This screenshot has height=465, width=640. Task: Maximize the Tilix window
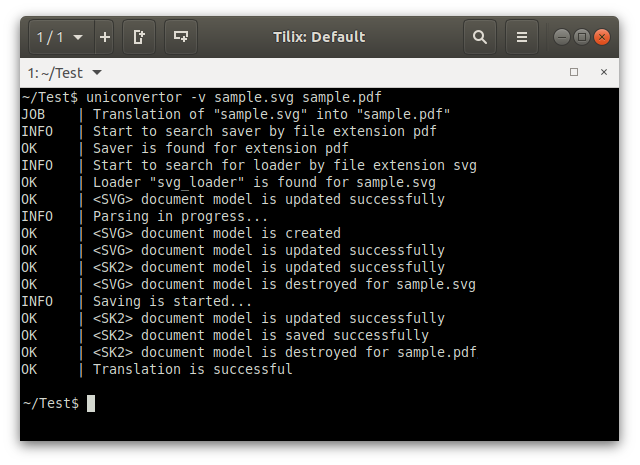click(x=582, y=37)
